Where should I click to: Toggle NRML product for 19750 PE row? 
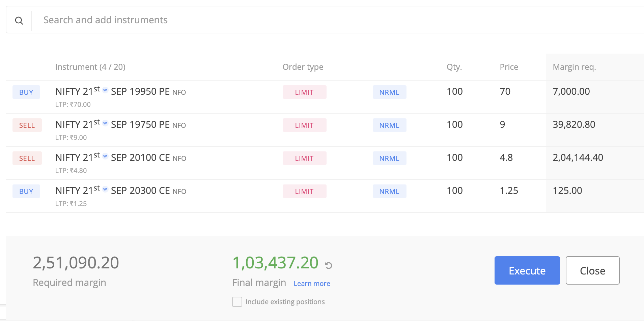click(389, 125)
